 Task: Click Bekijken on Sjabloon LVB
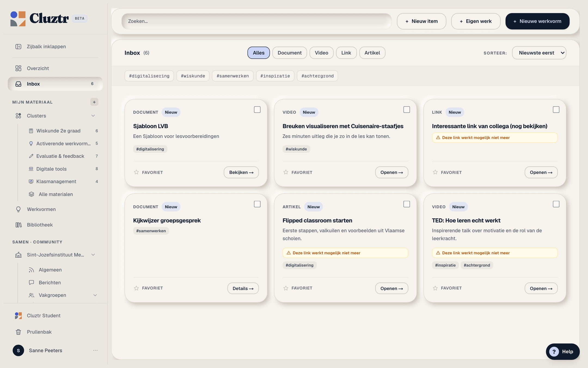point(241,172)
